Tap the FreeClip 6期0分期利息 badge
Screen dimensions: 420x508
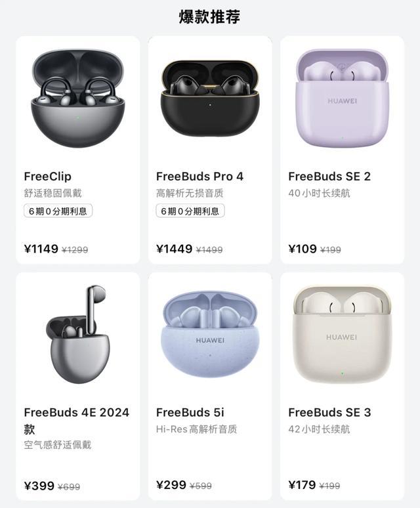click(58, 211)
